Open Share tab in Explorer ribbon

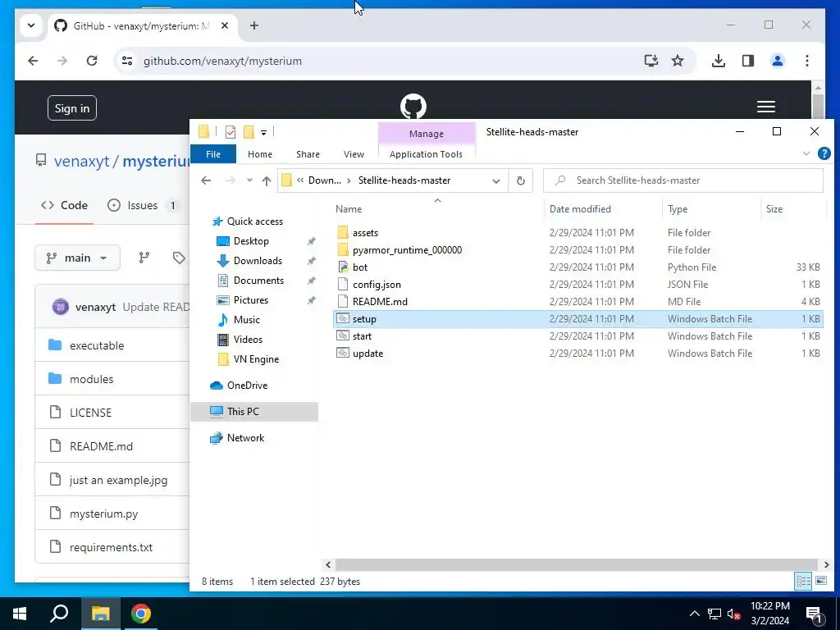click(x=308, y=154)
